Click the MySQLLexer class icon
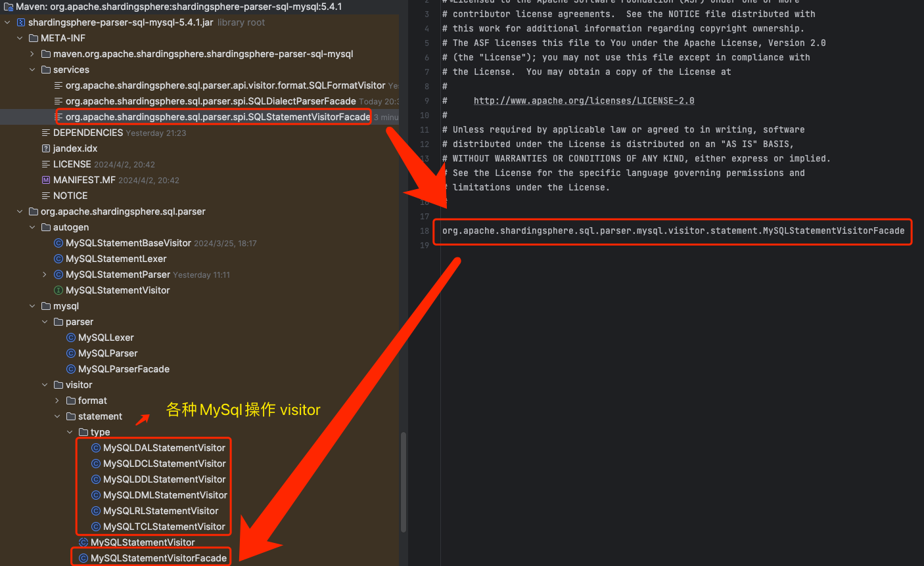This screenshot has width=924, height=566. pos(71,337)
